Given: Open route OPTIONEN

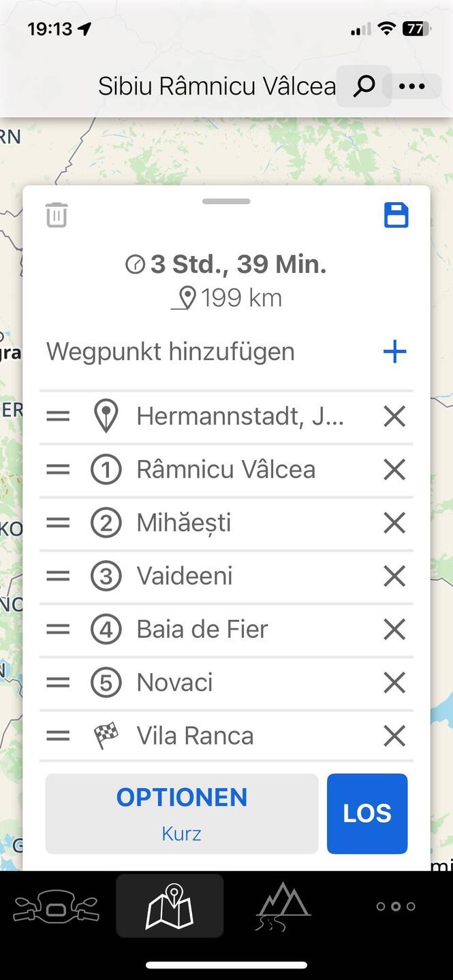Looking at the screenshot, I should pyautogui.click(x=181, y=797).
